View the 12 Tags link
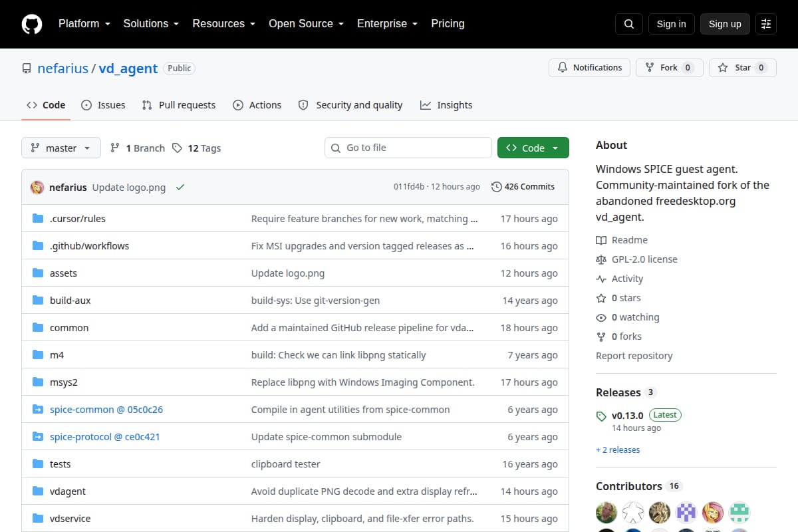 pyautogui.click(x=197, y=148)
